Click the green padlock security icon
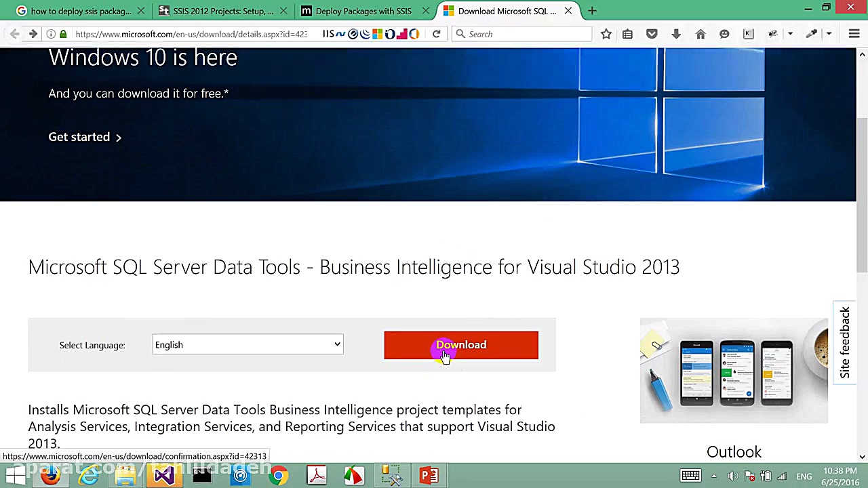 [63, 34]
